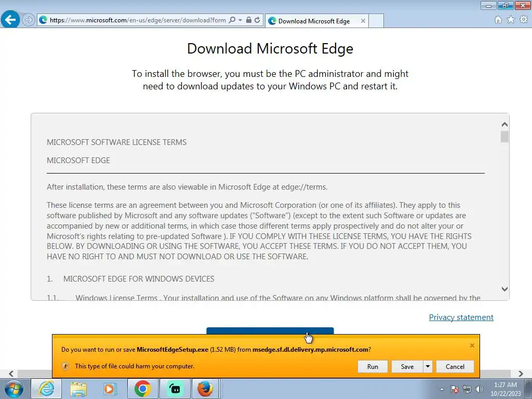Open Favorites star icon
The image size is (532, 399).
tap(511, 20)
